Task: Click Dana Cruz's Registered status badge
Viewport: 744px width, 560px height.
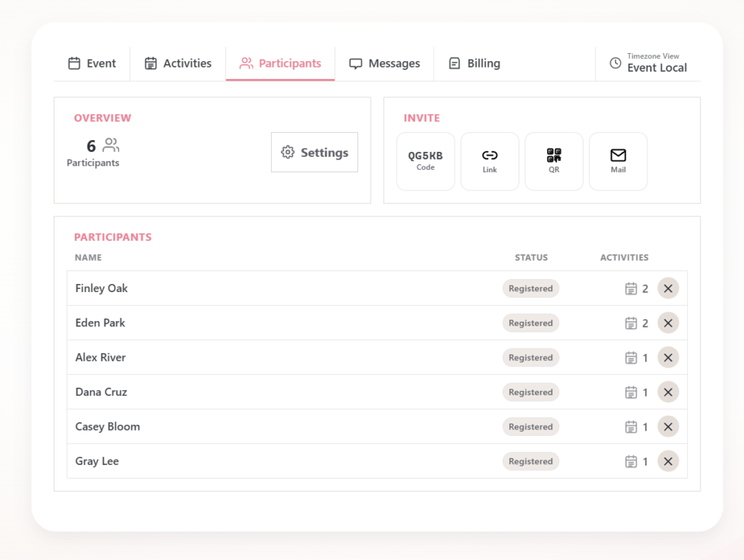Action: 531,392
